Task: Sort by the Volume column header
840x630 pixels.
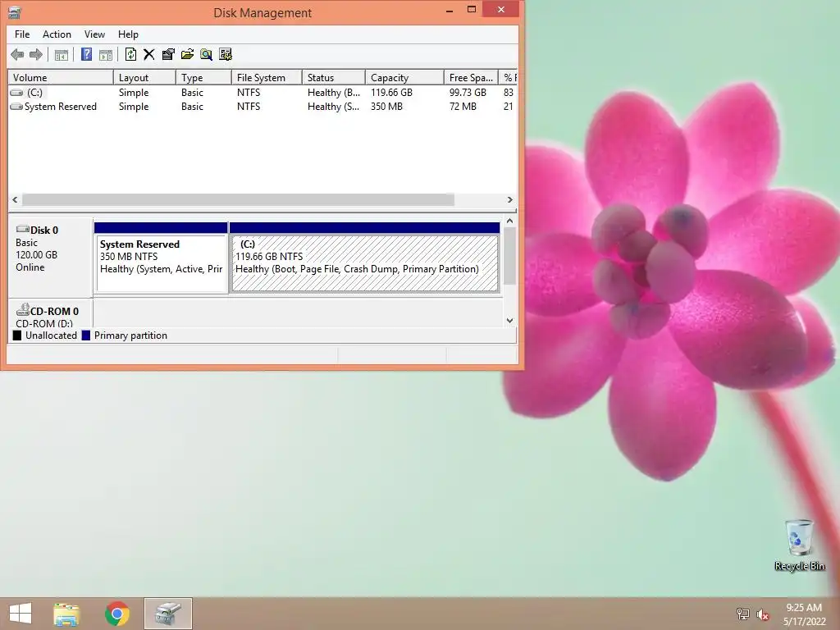Action: point(61,78)
